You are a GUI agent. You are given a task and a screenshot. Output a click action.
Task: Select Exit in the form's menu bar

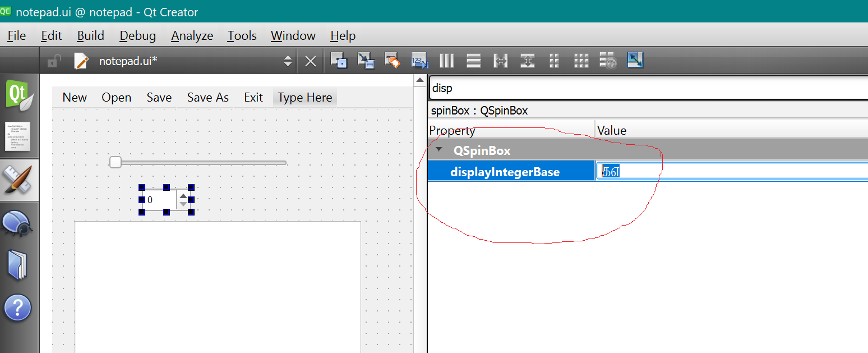click(x=253, y=97)
